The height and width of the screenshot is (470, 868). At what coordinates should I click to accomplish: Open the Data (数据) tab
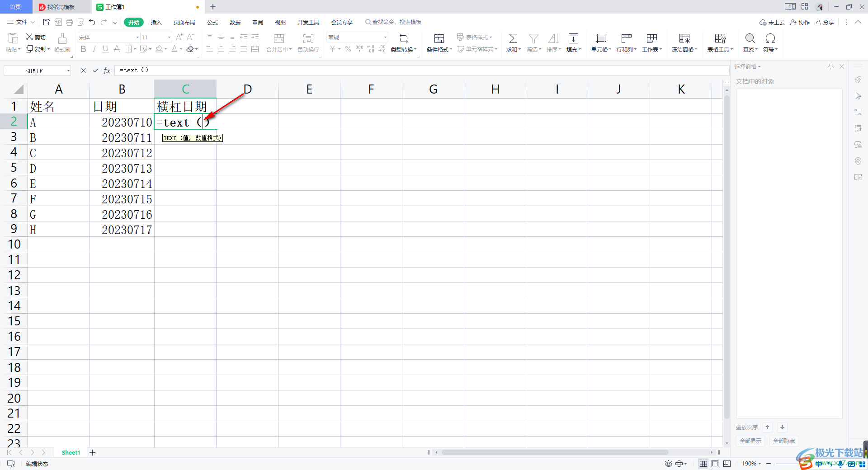(235, 22)
